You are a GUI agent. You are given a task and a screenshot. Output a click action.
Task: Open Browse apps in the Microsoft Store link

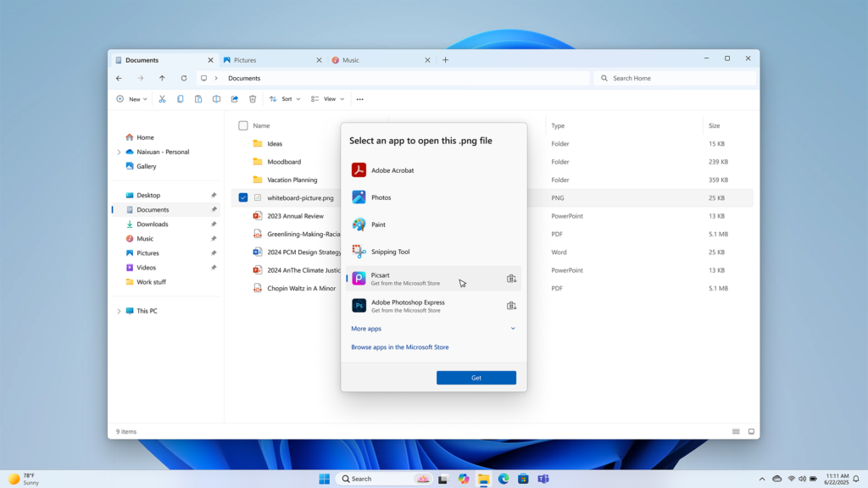click(x=399, y=347)
